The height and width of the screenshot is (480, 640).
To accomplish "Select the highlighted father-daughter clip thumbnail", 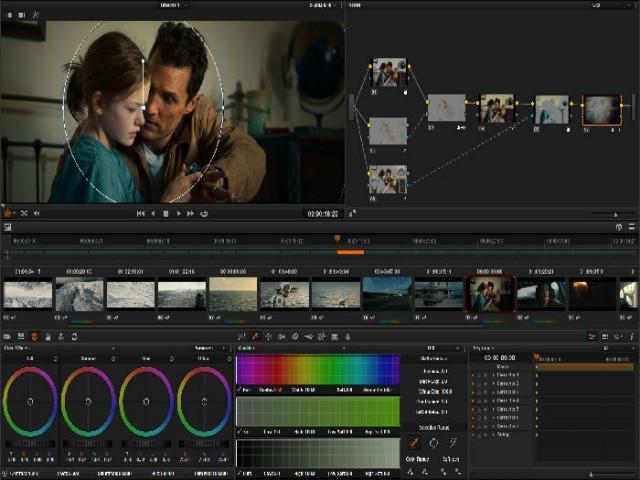I will click(x=490, y=294).
